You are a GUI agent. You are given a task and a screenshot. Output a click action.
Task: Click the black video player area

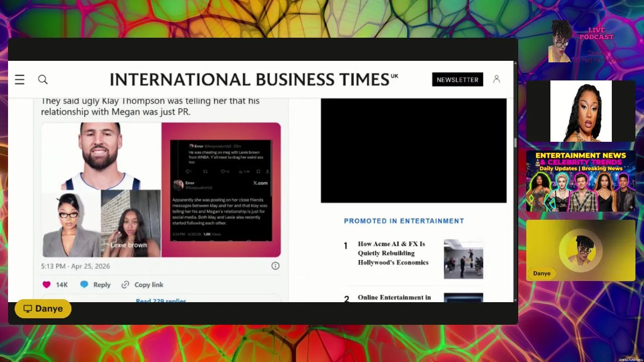click(x=414, y=150)
